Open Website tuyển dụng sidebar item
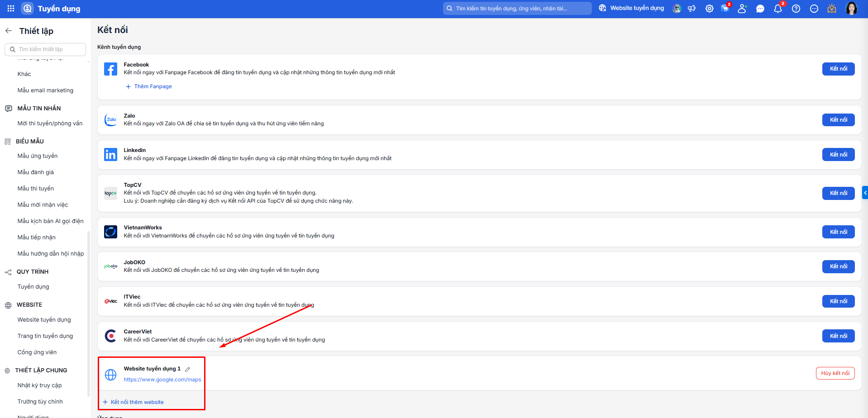 click(44, 320)
